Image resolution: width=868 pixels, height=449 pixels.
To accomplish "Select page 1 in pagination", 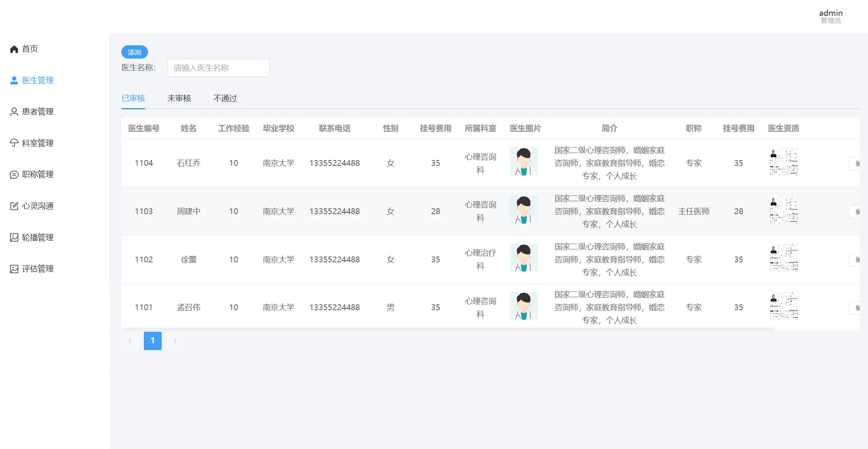I will click(x=153, y=341).
